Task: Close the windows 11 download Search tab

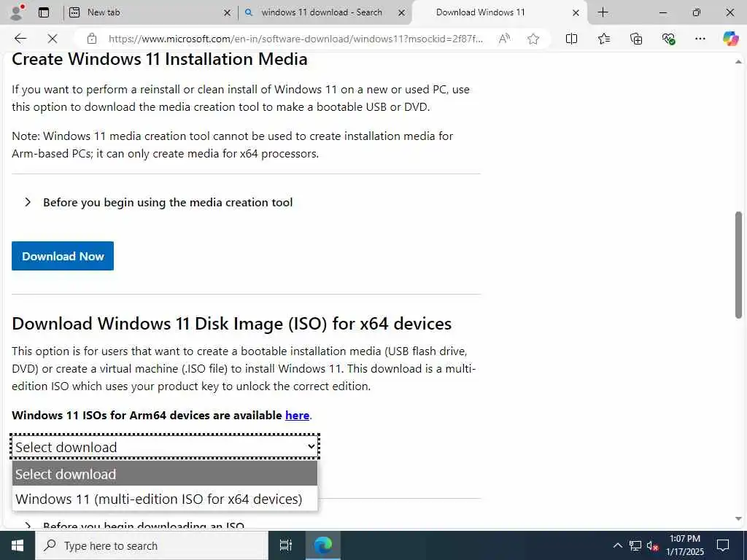Action: [402, 13]
